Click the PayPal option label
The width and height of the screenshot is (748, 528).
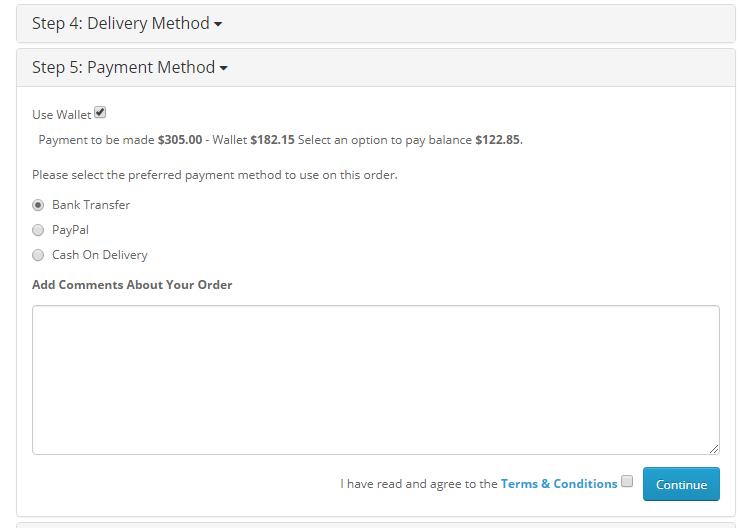pyautogui.click(x=71, y=230)
